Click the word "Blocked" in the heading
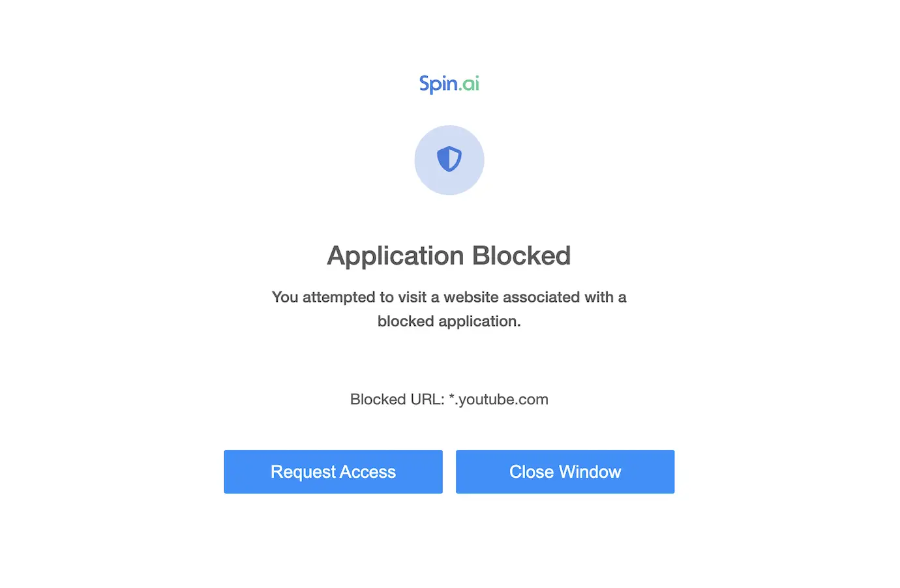The height and width of the screenshot is (588, 900). tap(521, 256)
